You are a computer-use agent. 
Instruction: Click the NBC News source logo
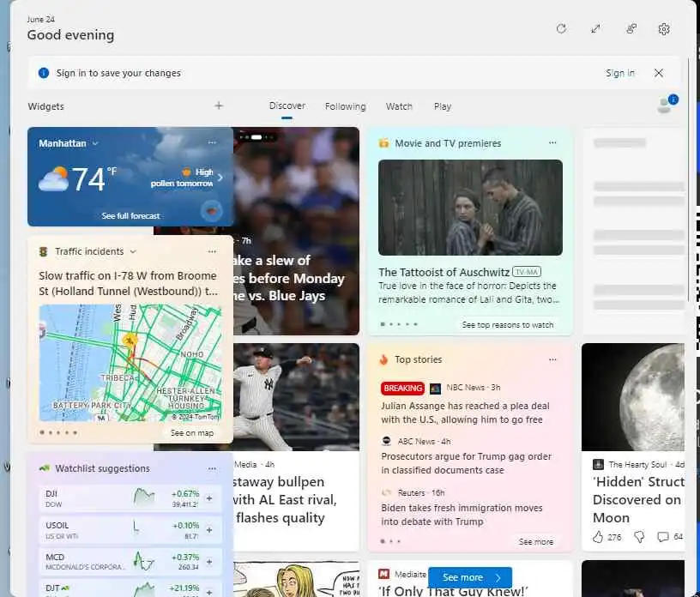tap(435, 388)
